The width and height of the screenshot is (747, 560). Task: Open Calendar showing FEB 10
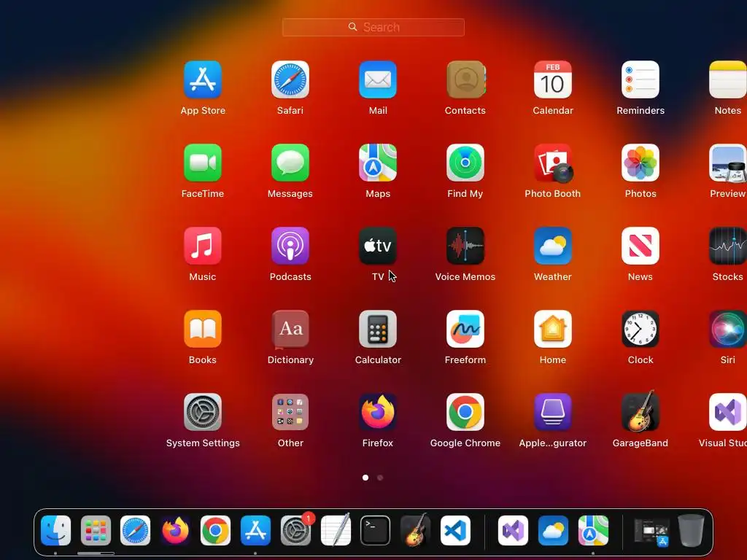coord(553,79)
